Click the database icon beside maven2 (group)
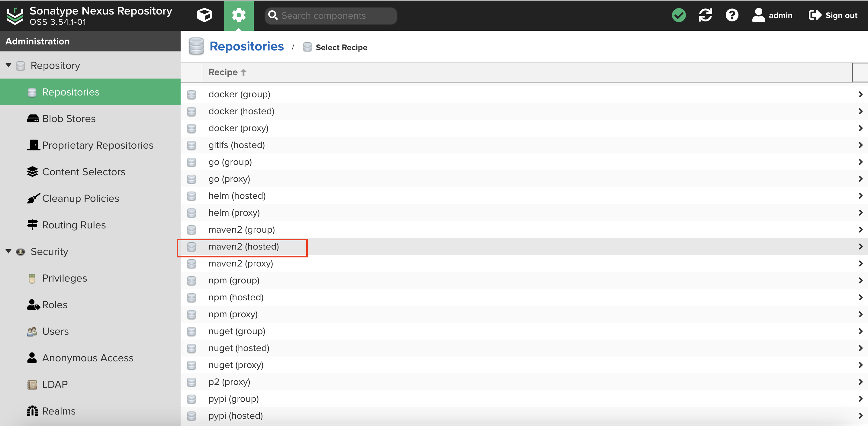This screenshot has width=868, height=426. coord(191,230)
